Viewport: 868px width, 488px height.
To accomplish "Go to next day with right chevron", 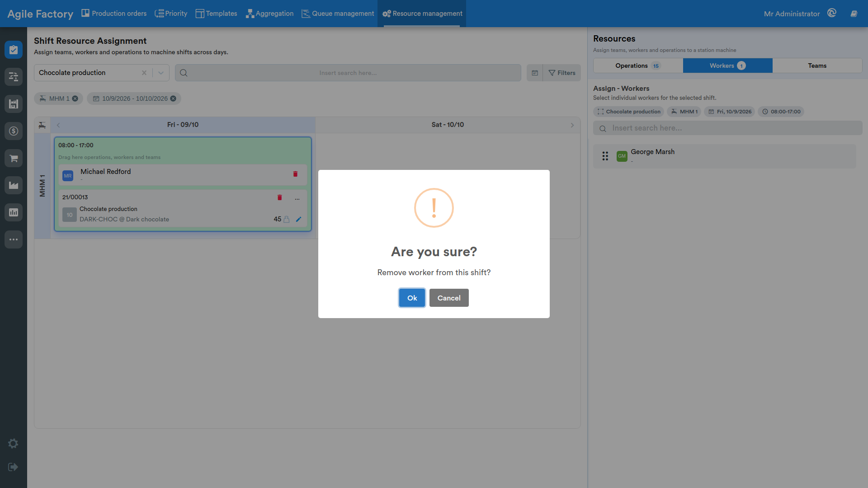I will click(572, 125).
